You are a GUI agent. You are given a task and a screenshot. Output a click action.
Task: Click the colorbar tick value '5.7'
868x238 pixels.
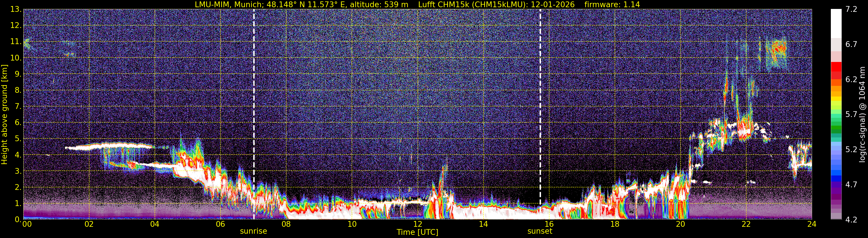851,115
